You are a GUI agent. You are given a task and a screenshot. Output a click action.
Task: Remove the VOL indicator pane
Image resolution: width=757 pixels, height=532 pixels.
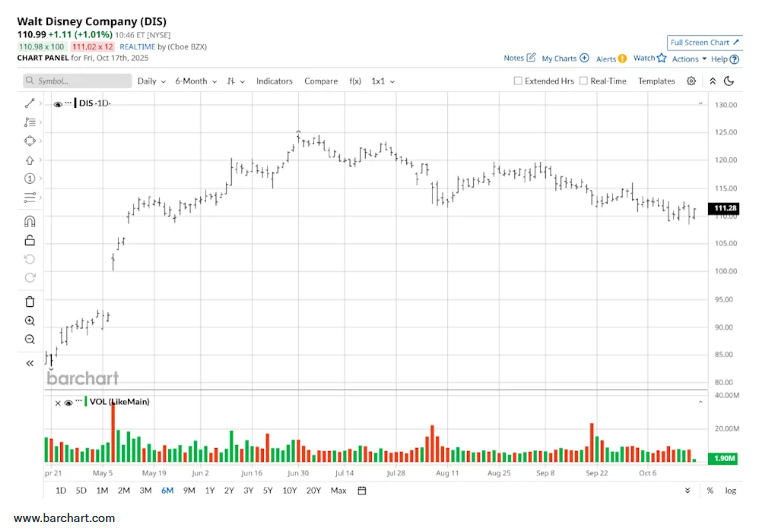[57, 403]
